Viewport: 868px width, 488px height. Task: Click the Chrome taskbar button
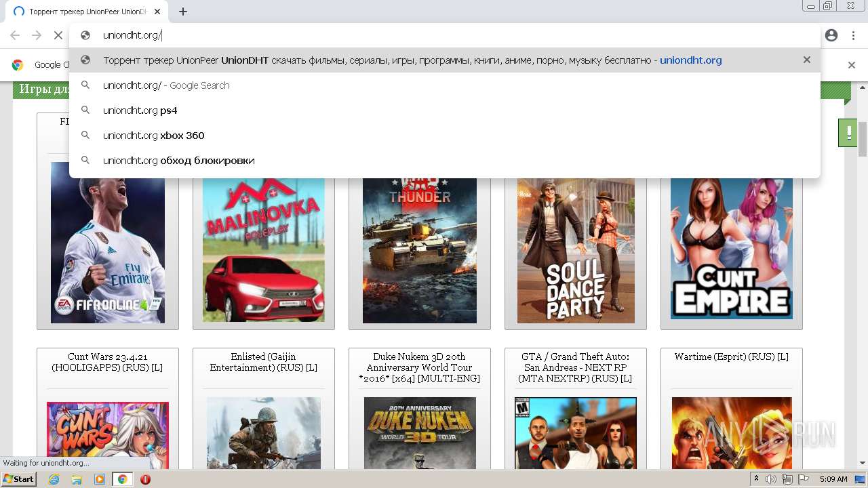(x=122, y=479)
